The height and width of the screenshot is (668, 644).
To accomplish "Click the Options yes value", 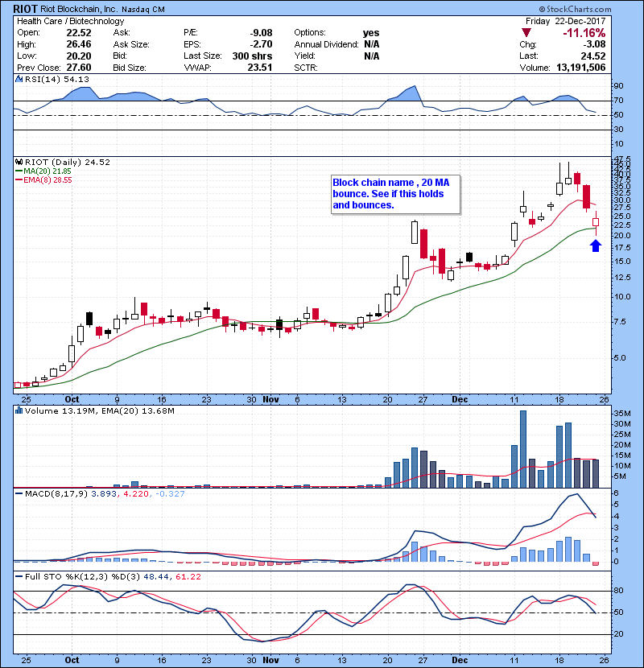I will click(x=371, y=33).
